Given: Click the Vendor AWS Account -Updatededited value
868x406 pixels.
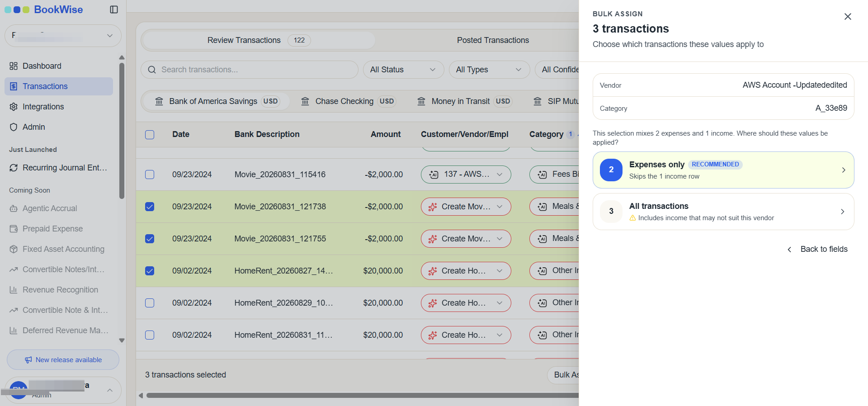Looking at the screenshot, I should click(x=795, y=85).
